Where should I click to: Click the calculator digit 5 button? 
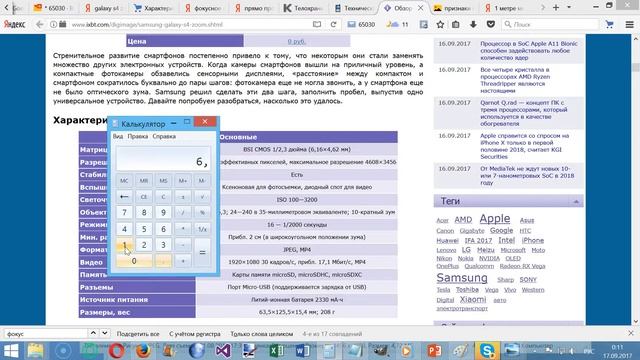(x=144, y=229)
